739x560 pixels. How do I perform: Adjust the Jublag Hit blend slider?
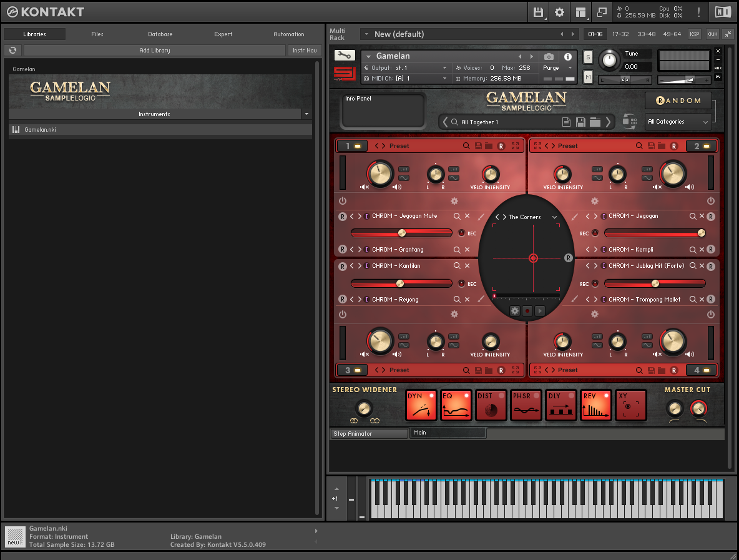point(655,283)
